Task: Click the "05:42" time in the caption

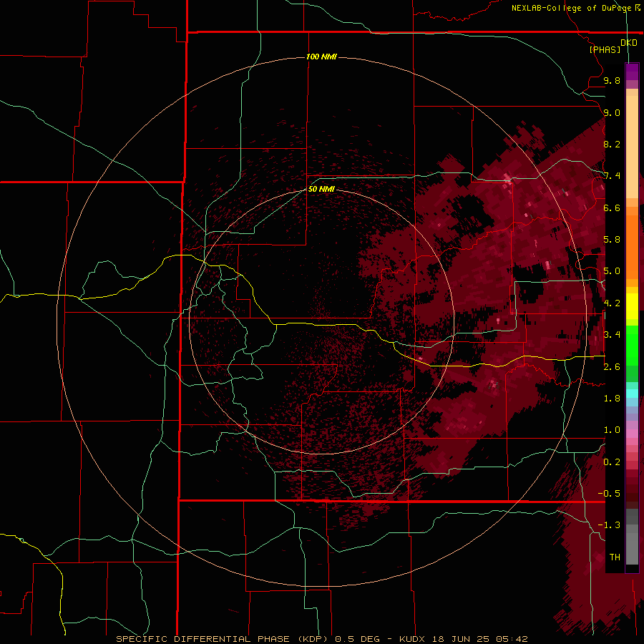Action: coord(512,639)
